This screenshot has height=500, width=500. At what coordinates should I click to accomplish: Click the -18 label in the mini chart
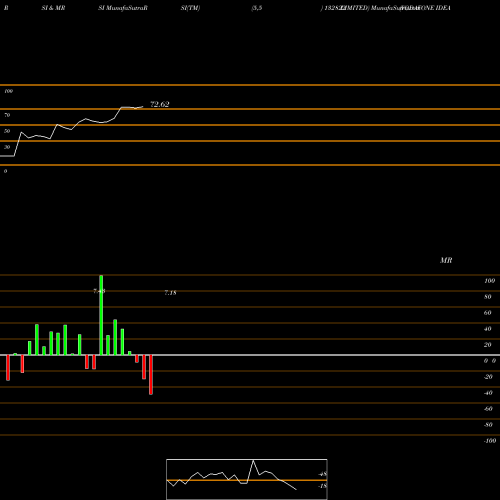point(322,486)
